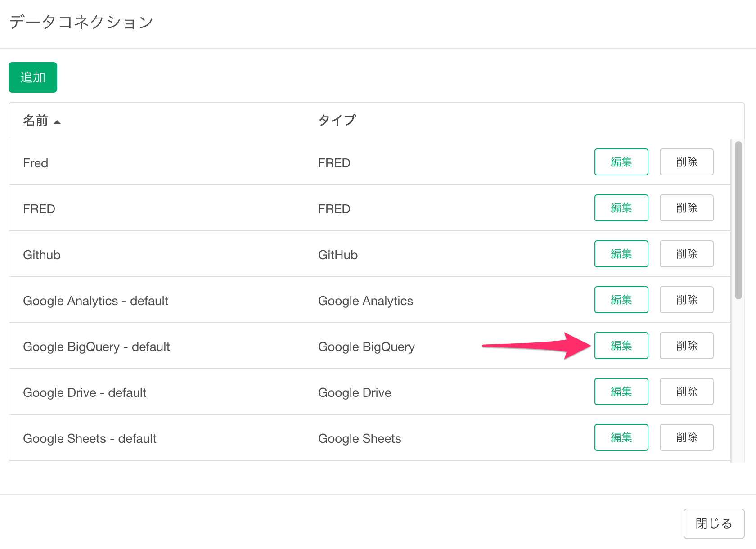Edit Google Analytics - default connection
The width and height of the screenshot is (756, 549).
click(621, 300)
